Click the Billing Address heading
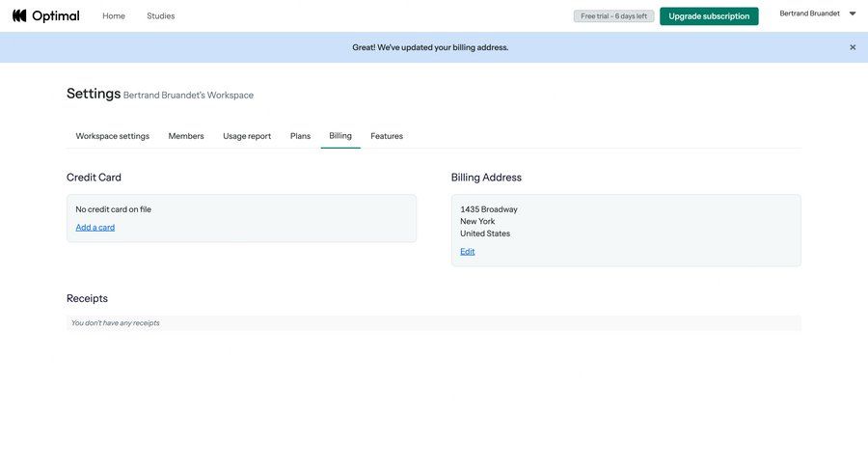 click(486, 178)
